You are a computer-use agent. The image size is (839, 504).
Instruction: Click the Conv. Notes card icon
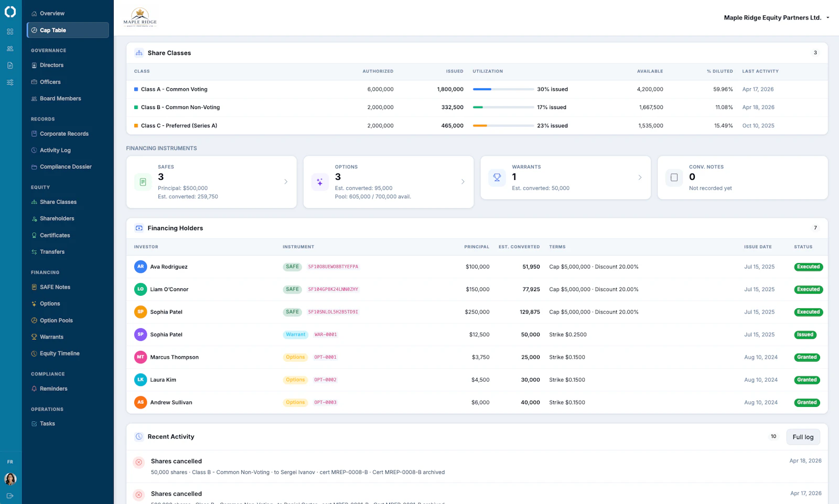pyautogui.click(x=674, y=178)
